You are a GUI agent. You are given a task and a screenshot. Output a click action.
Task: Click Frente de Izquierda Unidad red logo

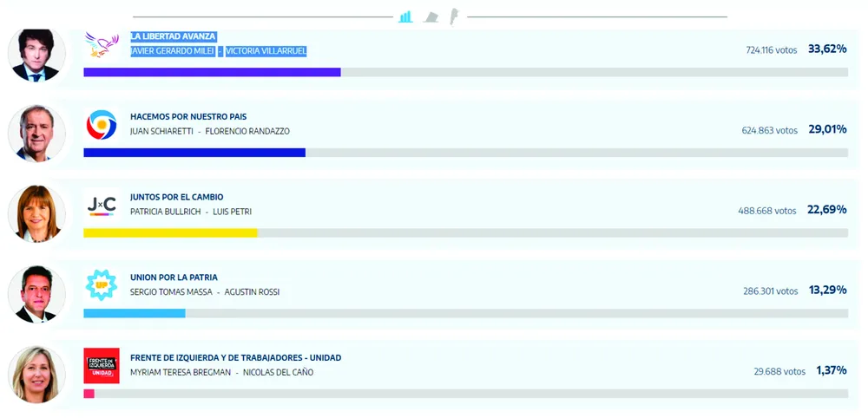[102, 365]
